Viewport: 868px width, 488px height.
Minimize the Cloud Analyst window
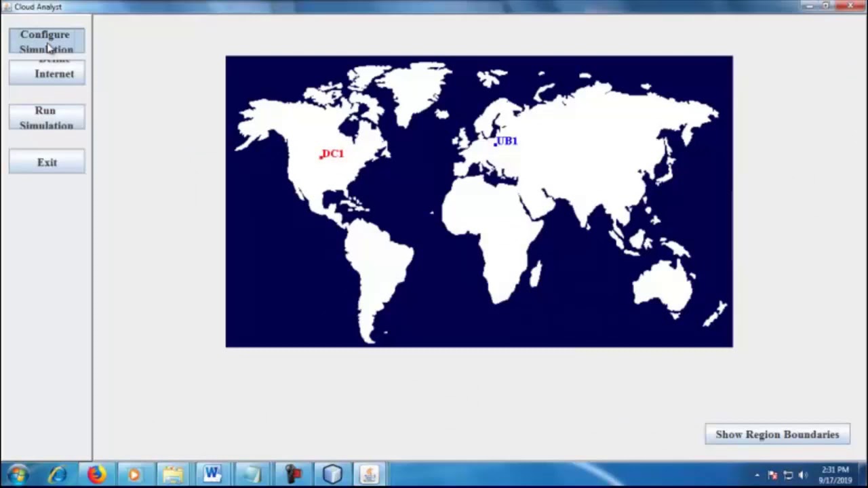coord(808,5)
